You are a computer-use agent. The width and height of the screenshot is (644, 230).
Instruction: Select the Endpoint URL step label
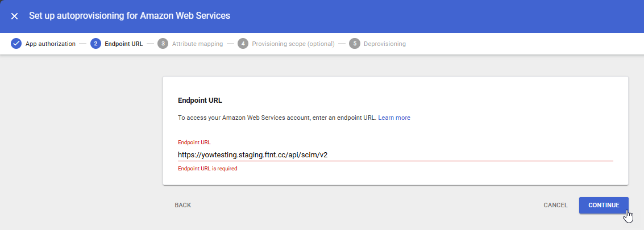(123, 44)
